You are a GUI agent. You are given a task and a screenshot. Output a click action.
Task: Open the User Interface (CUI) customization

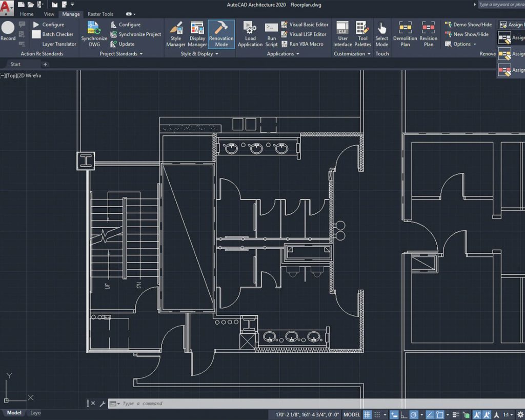(x=342, y=34)
